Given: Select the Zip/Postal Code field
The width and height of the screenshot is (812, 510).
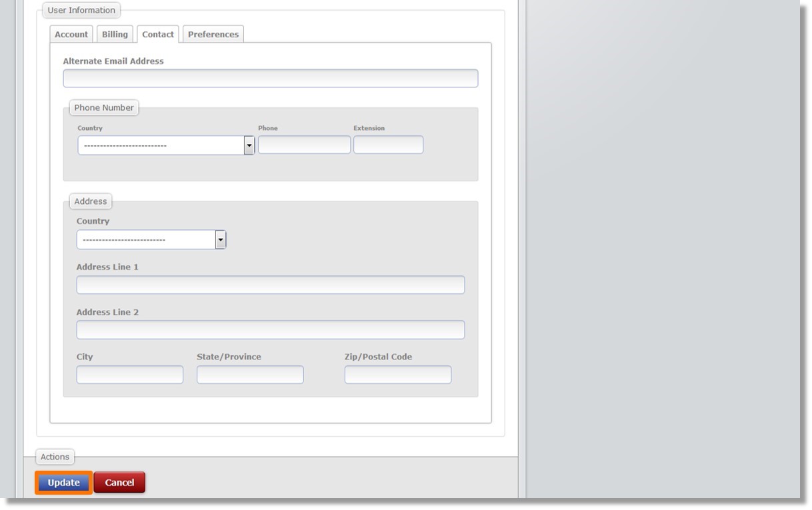Looking at the screenshot, I should [398, 375].
